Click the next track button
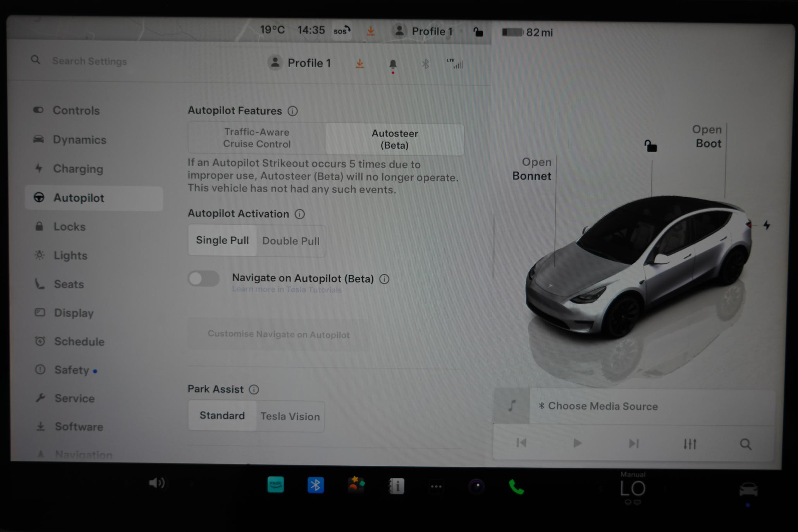 pyautogui.click(x=634, y=444)
